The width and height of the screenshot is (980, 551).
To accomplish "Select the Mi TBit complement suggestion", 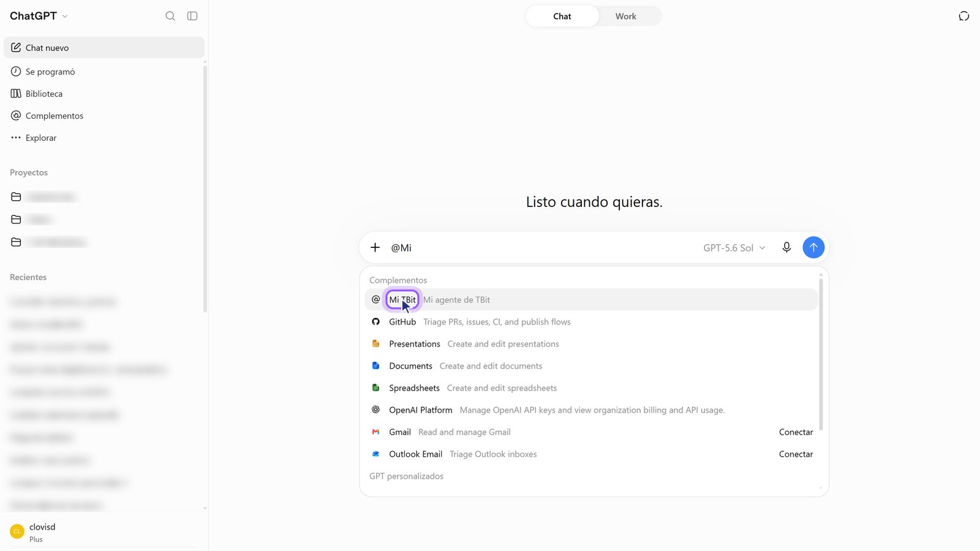I will pos(592,300).
